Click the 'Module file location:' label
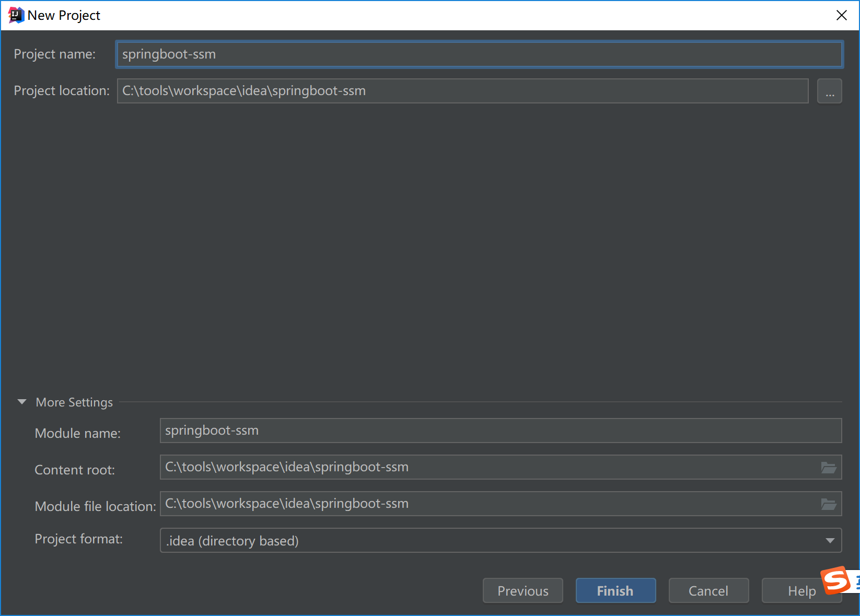Screen dimensions: 860x616 tap(96, 506)
